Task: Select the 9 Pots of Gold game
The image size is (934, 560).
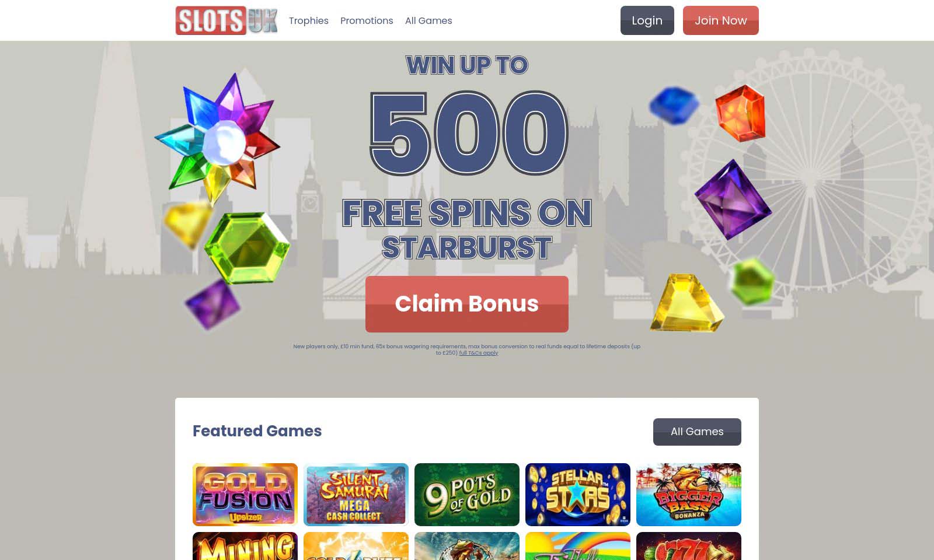Action: (x=467, y=495)
